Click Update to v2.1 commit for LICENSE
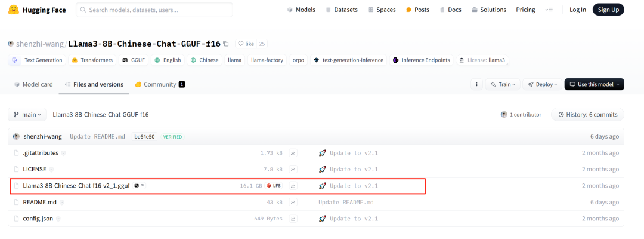The image size is (644, 239). (x=348, y=169)
